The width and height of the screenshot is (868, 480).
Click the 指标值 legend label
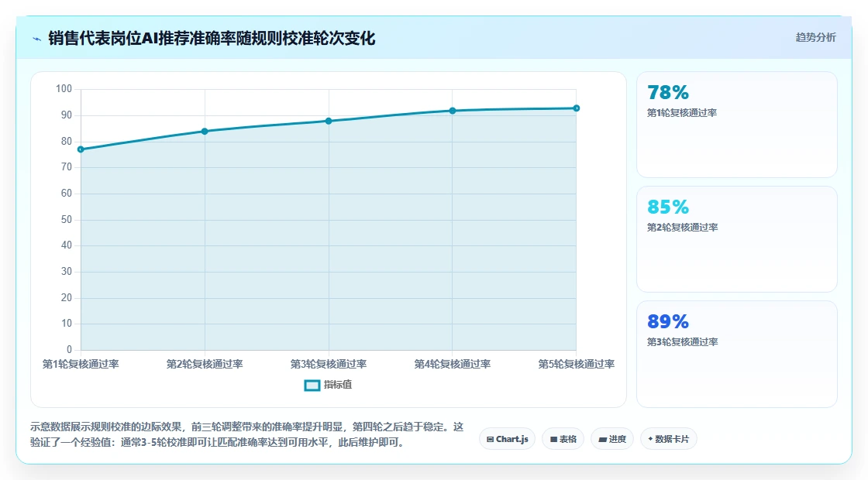(338, 384)
